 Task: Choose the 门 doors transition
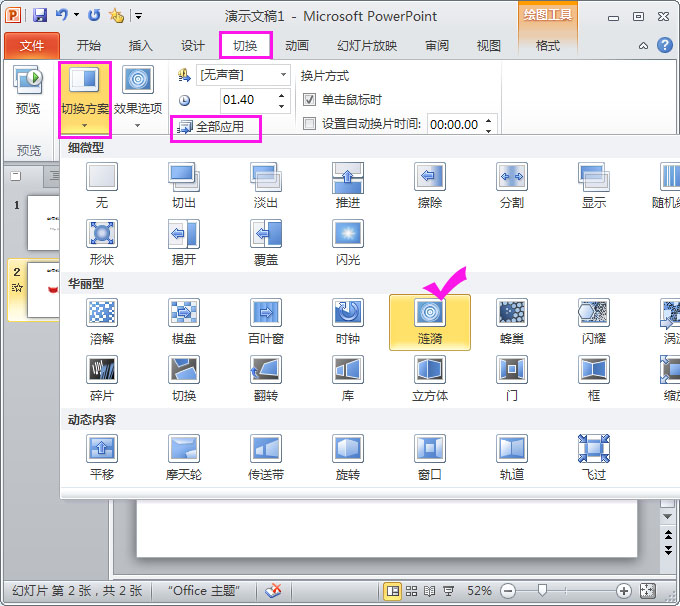pos(512,379)
